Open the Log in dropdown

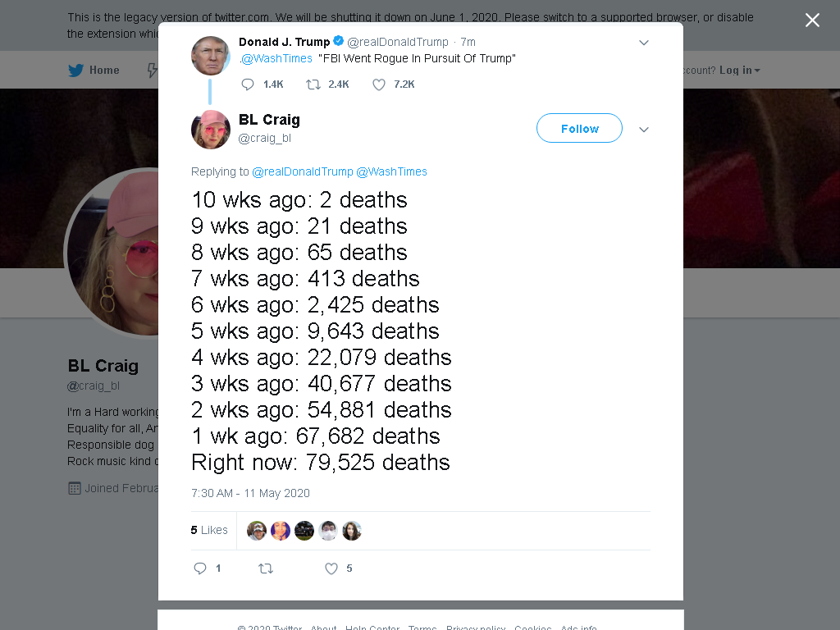[x=739, y=71]
